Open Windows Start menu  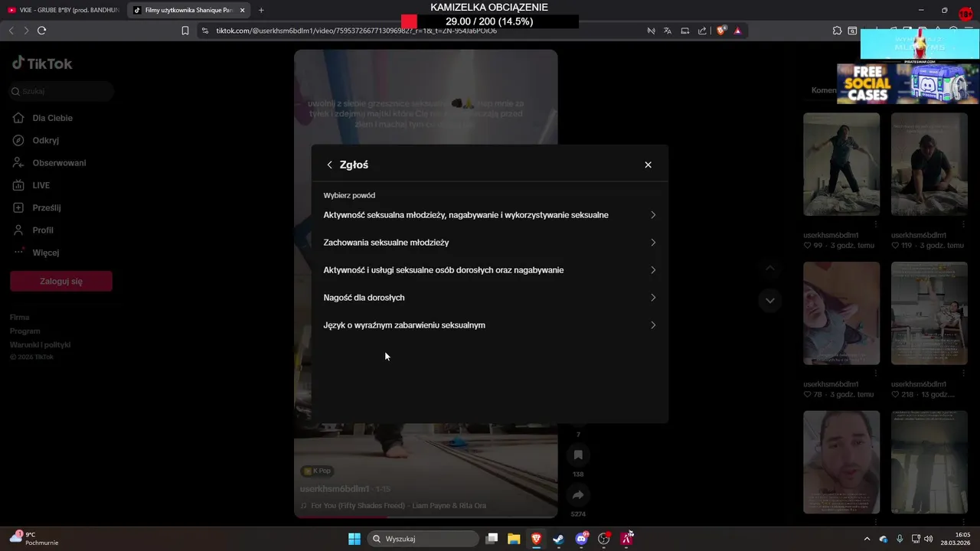[x=354, y=539]
